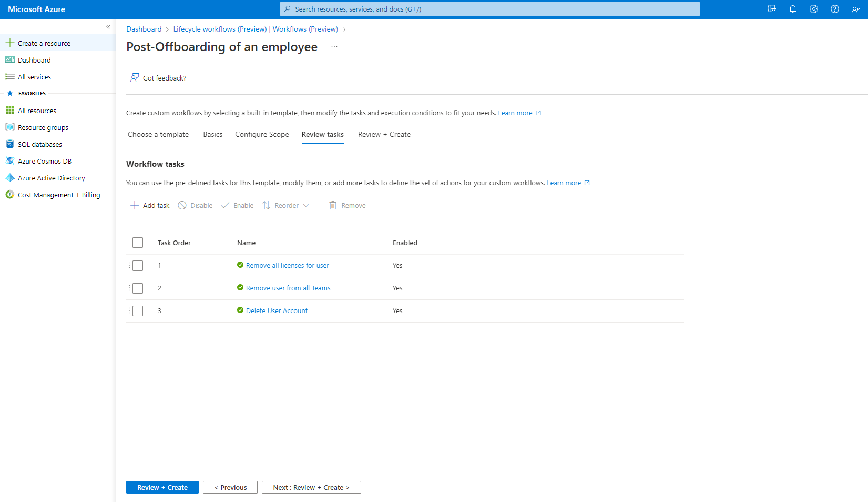Click the blue Review + Create button
The height and width of the screenshot is (502, 868).
pyautogui.click(x=162, y=487)
